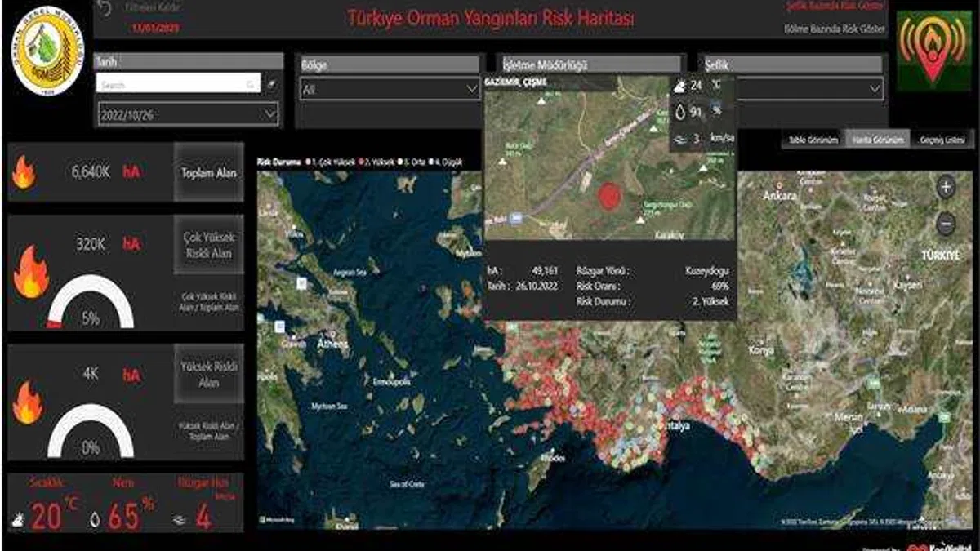The height and width of the screenshot is (551, 980).
Task: Click the back arrow icon in the header
Action: tap(104, 9)
